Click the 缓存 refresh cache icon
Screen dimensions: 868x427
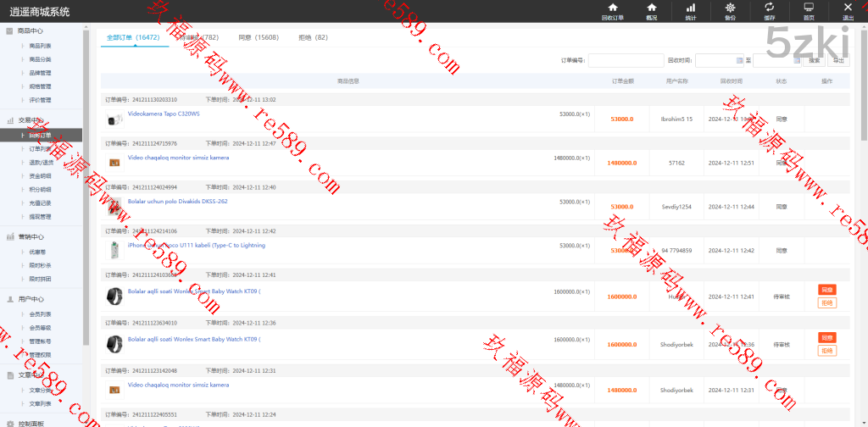[x=769, y=11]
